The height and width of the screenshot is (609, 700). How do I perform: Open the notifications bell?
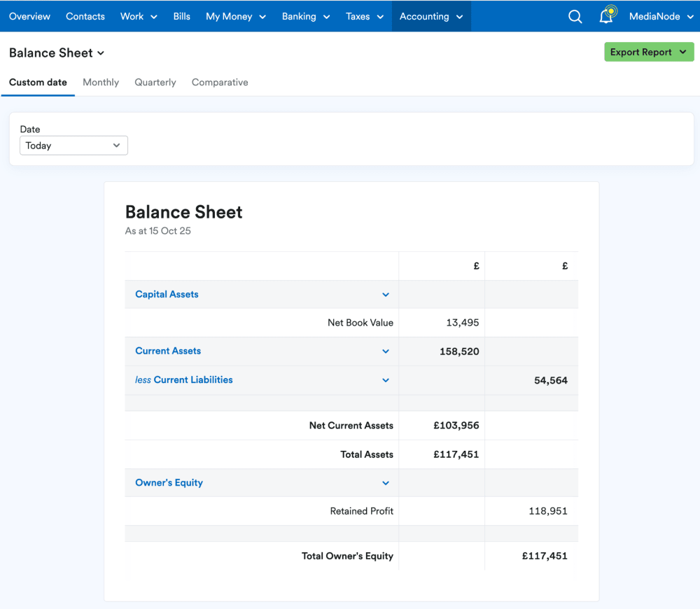[x=605, y=16]
